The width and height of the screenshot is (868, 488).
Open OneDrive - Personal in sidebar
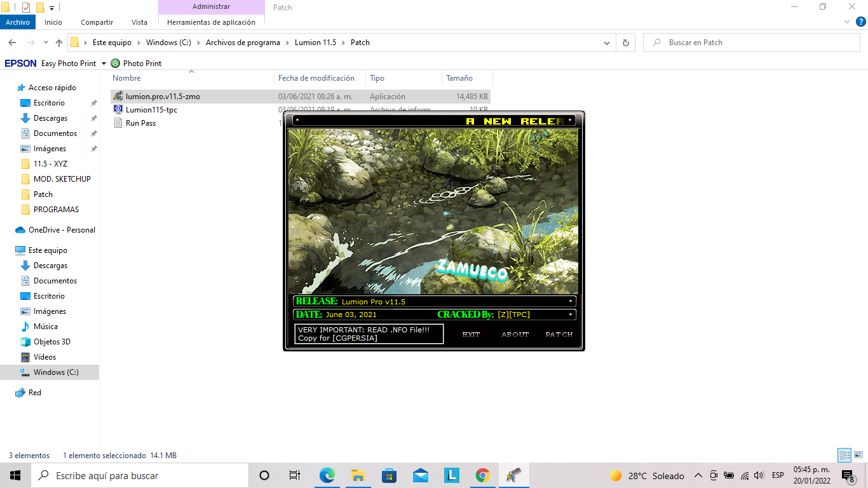tap(62, 230)
